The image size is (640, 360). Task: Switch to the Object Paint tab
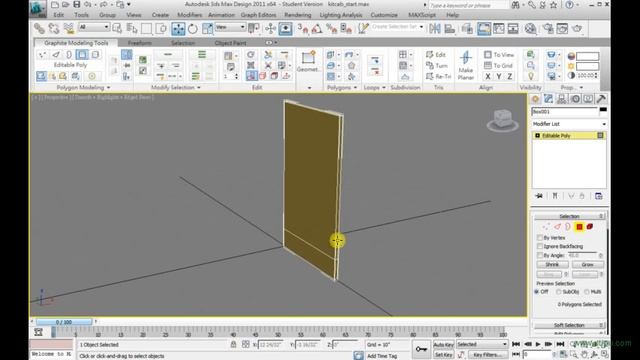[230, 43]
